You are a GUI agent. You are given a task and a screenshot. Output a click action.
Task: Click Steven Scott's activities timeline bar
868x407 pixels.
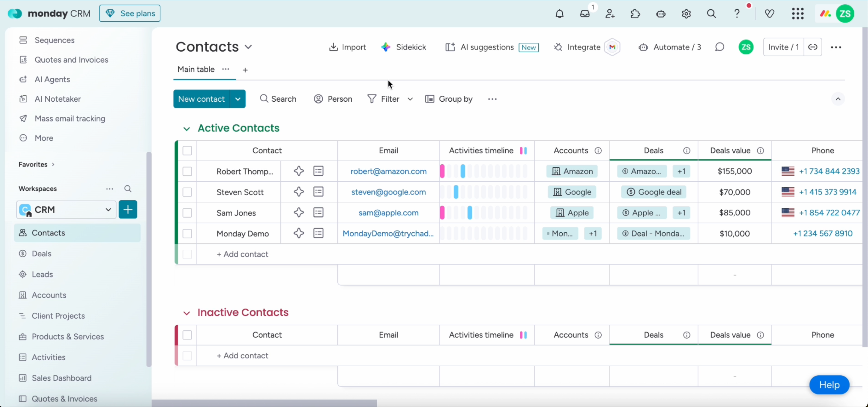(x=484, y=192)
